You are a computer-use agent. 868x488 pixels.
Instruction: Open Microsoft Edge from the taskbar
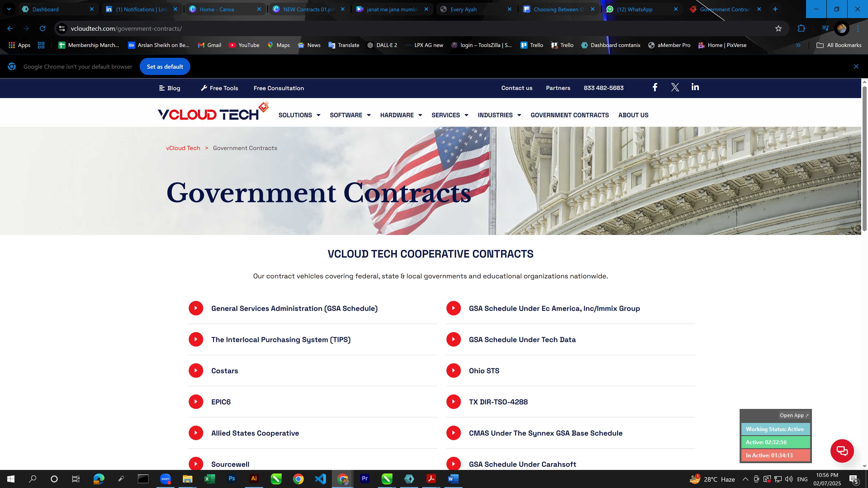pos(99,479)
